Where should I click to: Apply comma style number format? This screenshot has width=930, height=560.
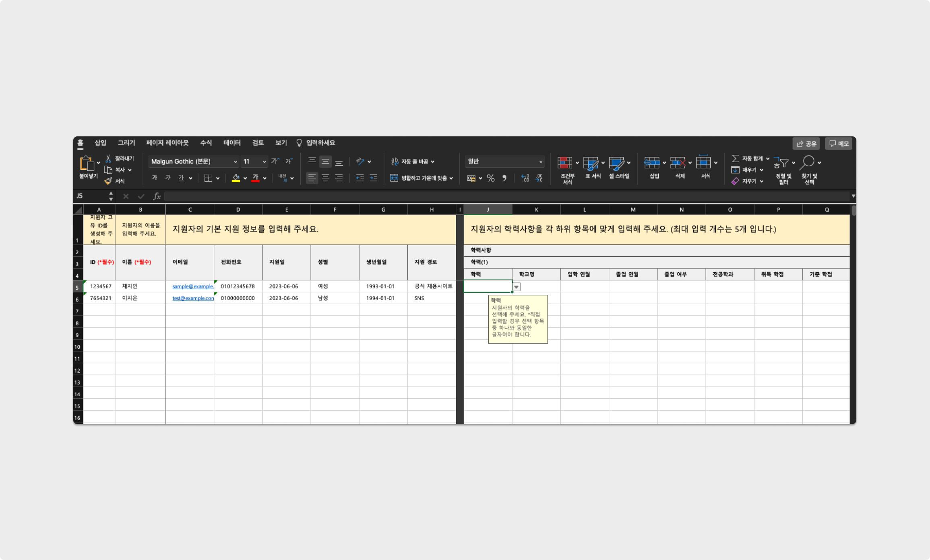pos(504,178)
